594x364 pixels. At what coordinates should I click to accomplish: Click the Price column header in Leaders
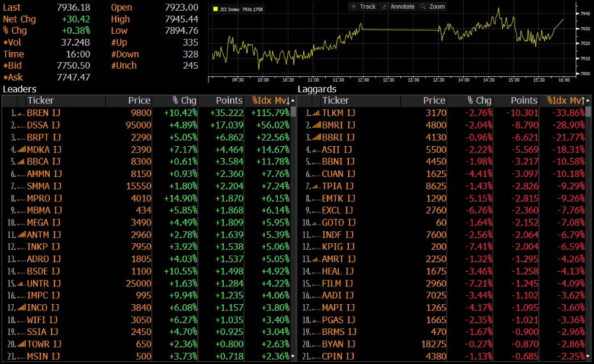point(139,101)
